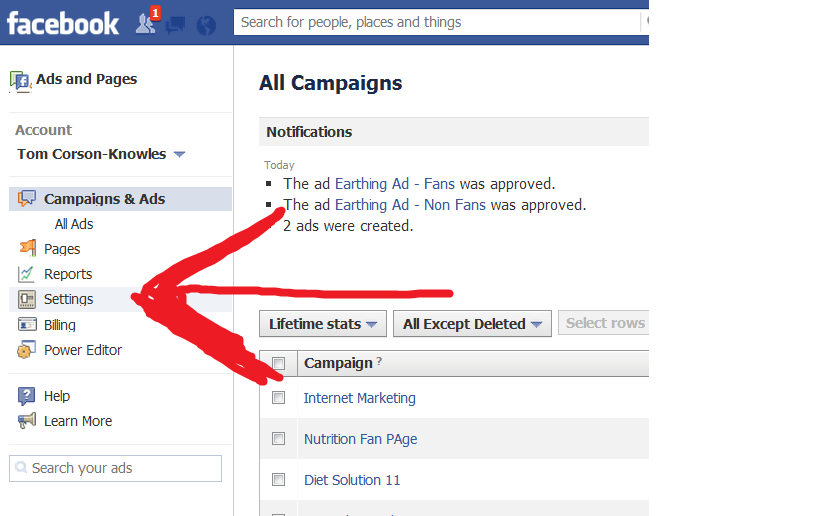Open the Diet Solution 11 campaign
Screen dimensions: 819x516
[351, 480]
